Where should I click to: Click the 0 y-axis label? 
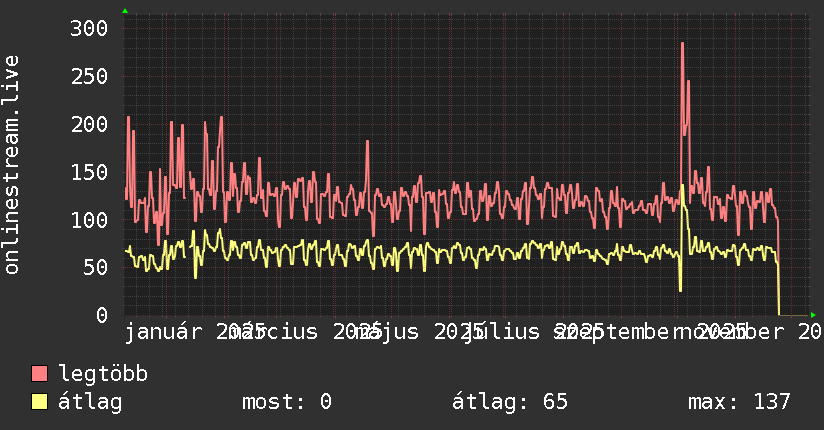tap(101, 315)
